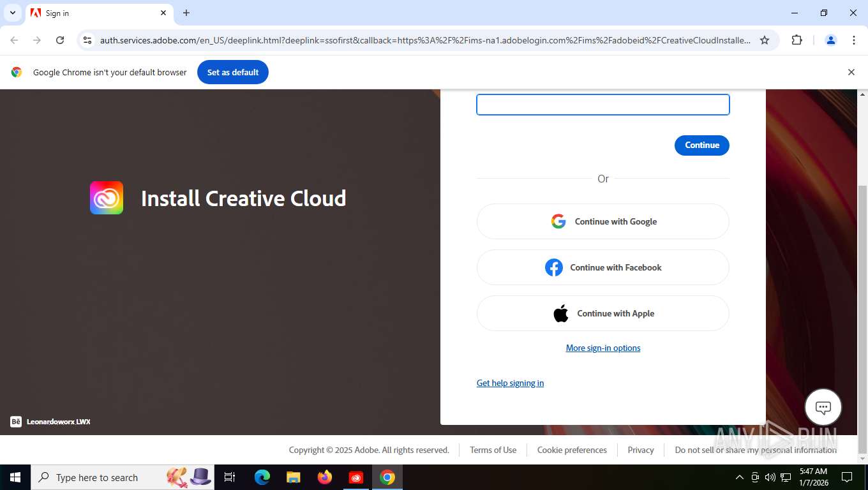Open Task View on the taskbar
The image size is (868, 490).
point(230,477)
